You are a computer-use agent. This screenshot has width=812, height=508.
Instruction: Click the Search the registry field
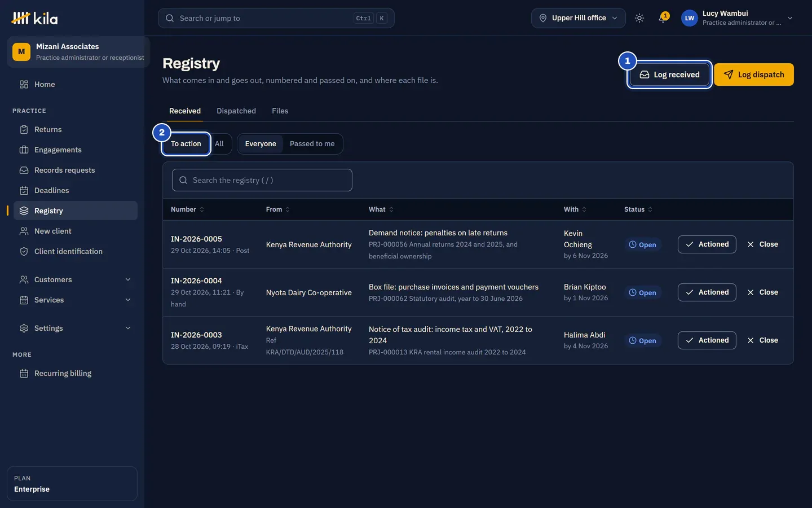pyautogui.click(x=262, y=180)
